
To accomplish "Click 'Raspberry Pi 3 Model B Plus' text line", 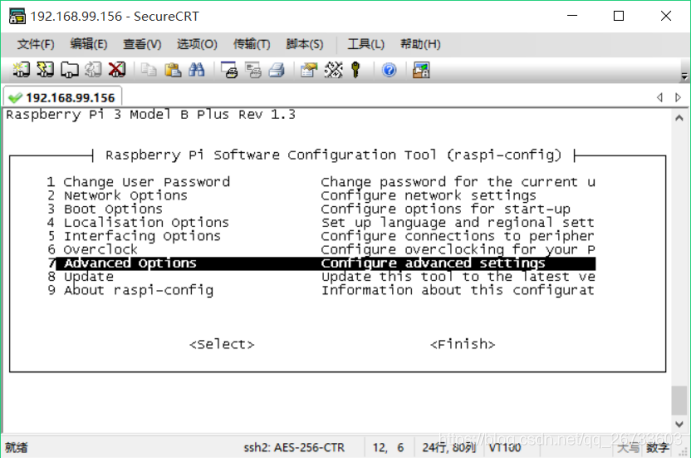I will (150, 115).
